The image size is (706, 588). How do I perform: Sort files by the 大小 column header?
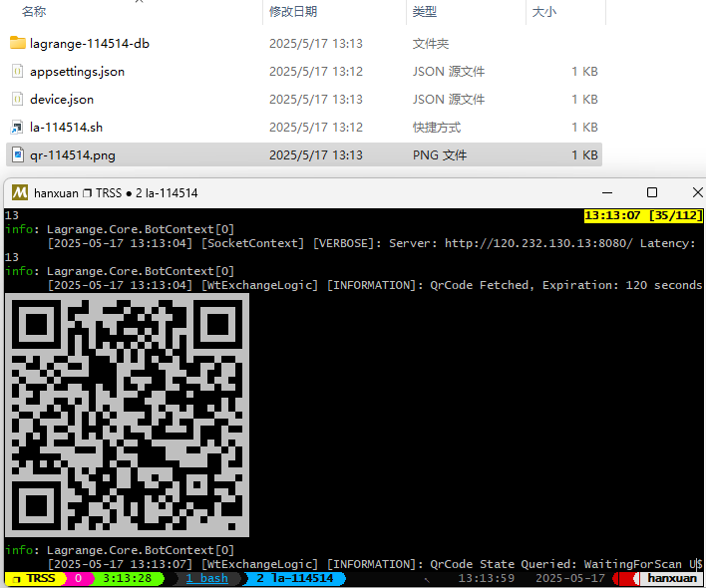[x=544, y=12]
